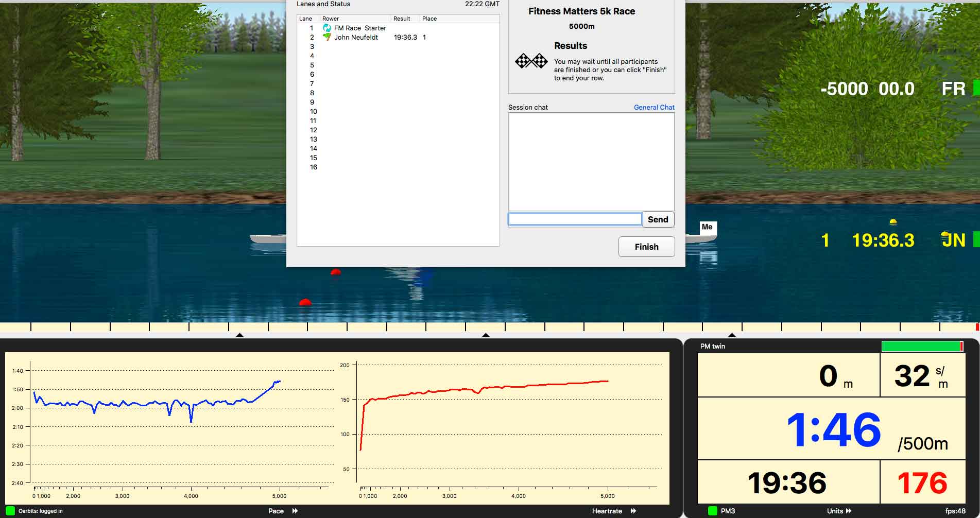Click the Result column header

[402, 19]
